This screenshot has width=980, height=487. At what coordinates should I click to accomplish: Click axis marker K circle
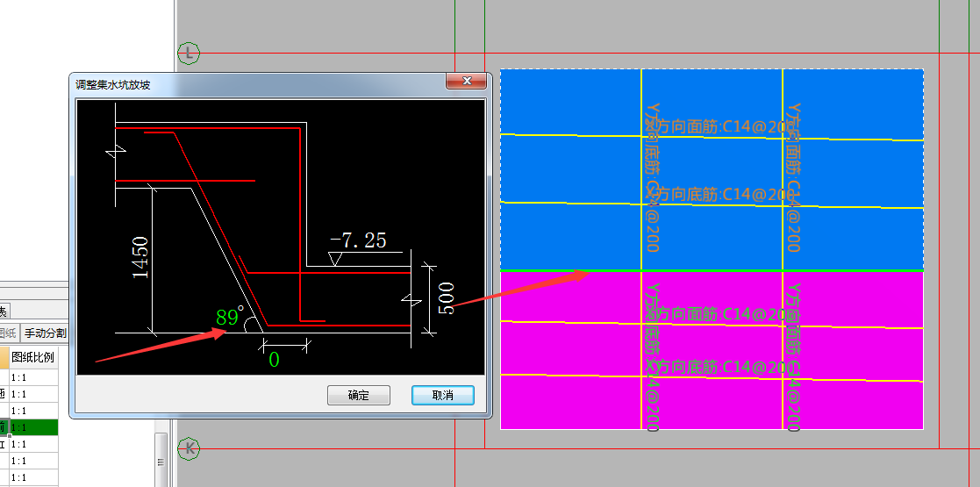(190, 448)
